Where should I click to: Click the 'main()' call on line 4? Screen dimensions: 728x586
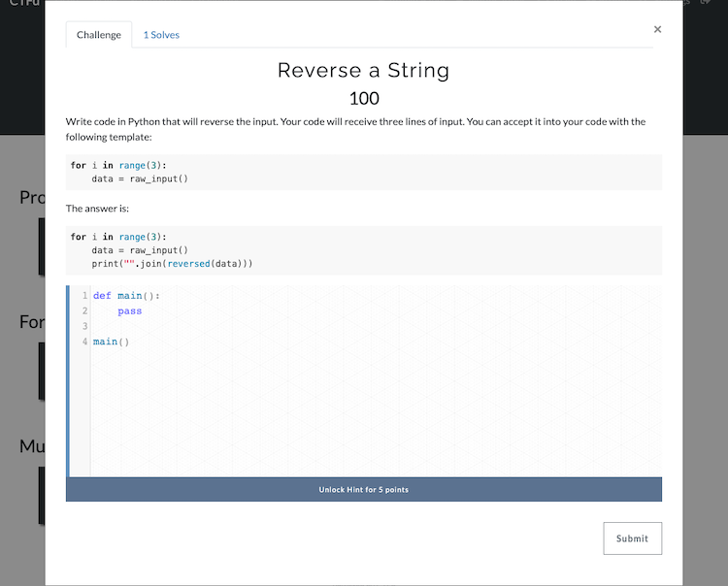pyautogui.click(x=111, y=342)
